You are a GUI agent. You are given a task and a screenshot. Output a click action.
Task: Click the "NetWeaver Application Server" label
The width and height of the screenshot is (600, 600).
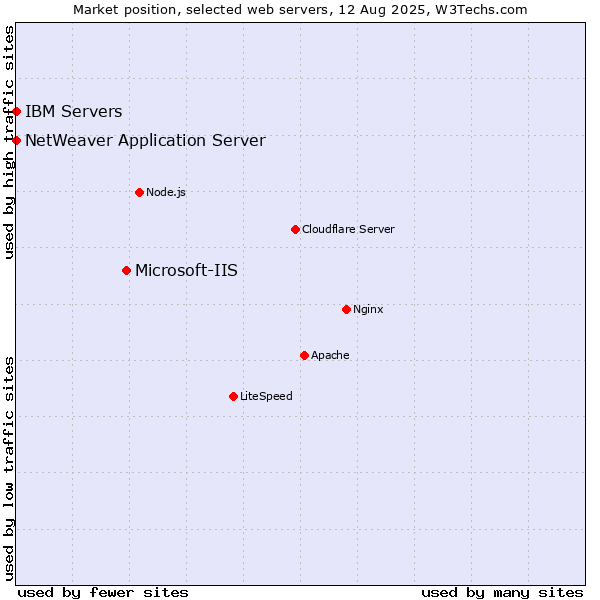point(145,141)
